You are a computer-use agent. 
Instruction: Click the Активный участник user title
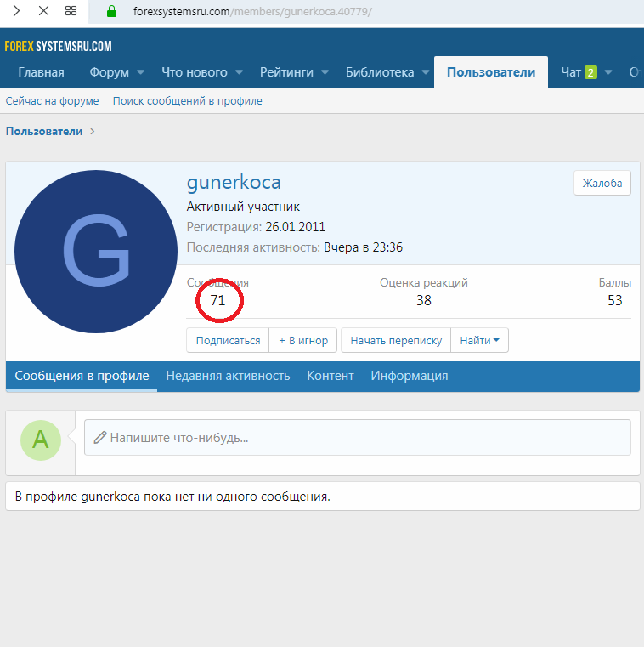point(243,207)
